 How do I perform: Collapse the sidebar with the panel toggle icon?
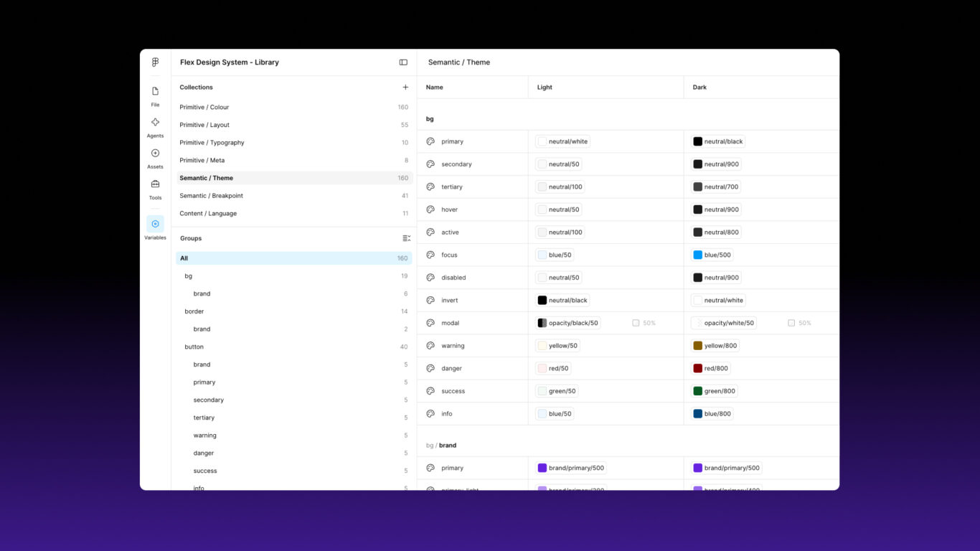point(403,62)
